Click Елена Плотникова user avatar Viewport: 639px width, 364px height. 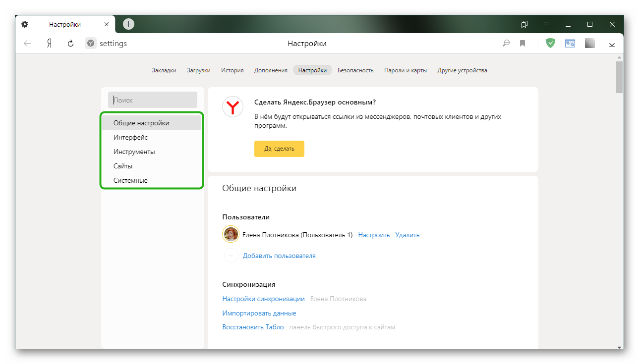[231, 235]
